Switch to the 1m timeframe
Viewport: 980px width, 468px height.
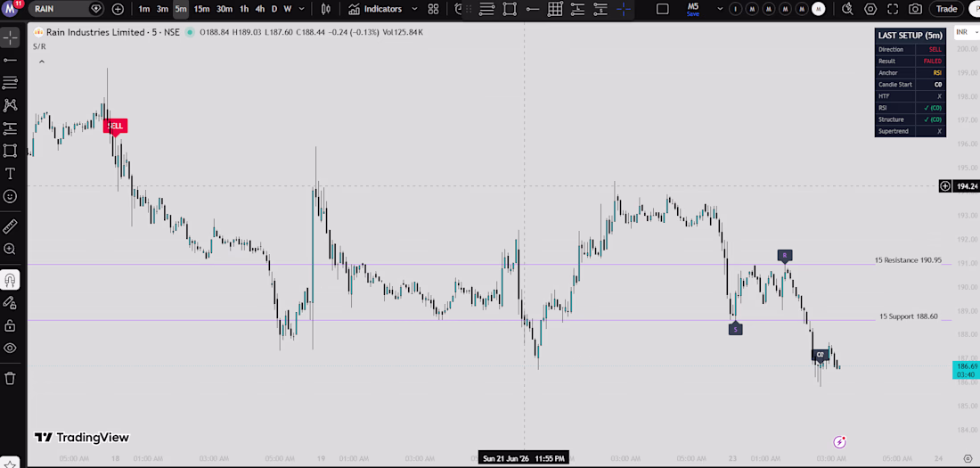pos(143,9)
